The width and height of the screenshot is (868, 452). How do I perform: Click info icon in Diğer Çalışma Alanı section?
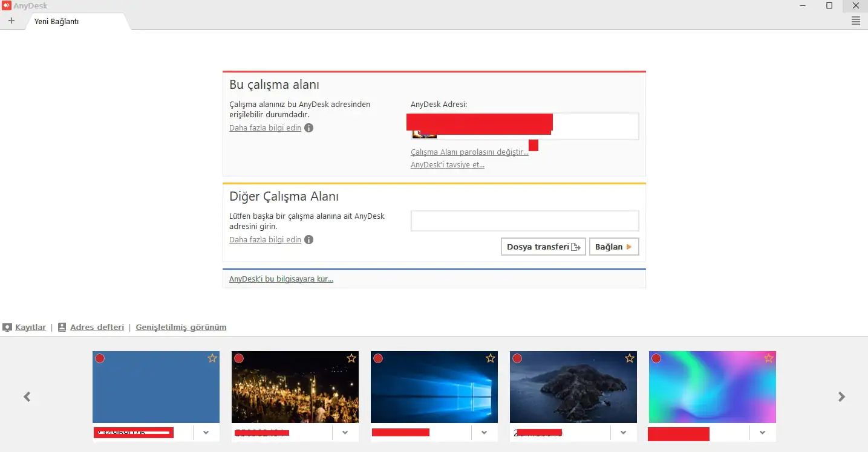click(308, 240)
